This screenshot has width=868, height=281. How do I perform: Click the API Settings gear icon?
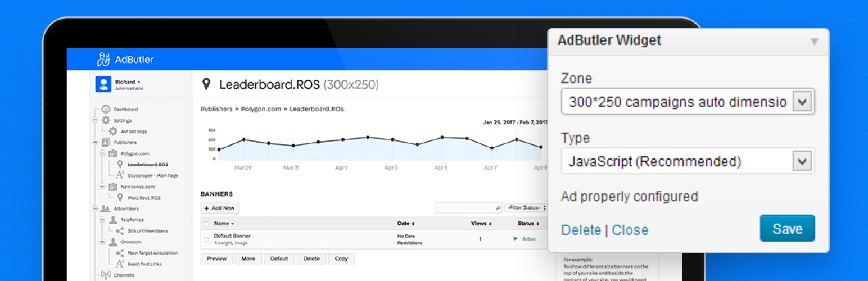point(113,132)
